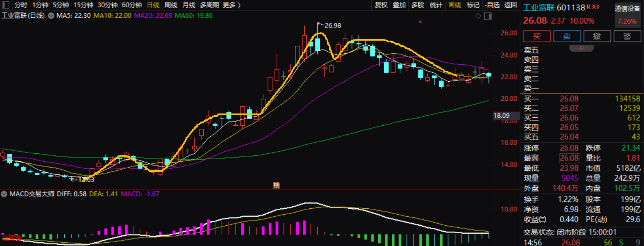644x246 pixels.
Task: Click the 卖五 ask row label
Action: (x=531, y=50)
